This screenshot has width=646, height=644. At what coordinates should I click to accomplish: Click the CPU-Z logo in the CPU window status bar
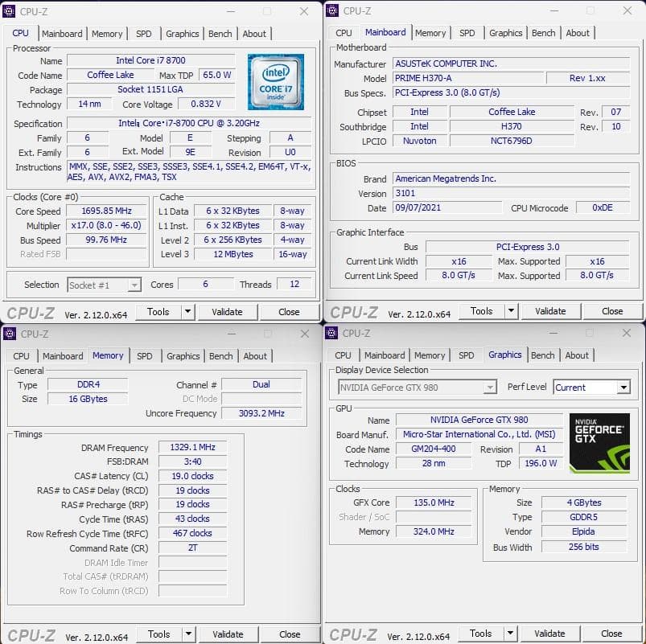[32, 312]
